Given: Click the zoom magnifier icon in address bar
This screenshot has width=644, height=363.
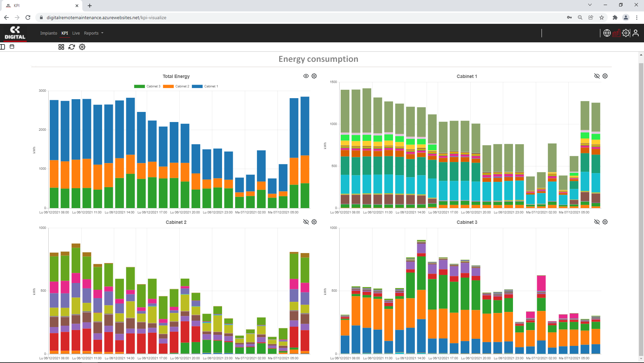Looking at the screenshot, I should point(580,17).
